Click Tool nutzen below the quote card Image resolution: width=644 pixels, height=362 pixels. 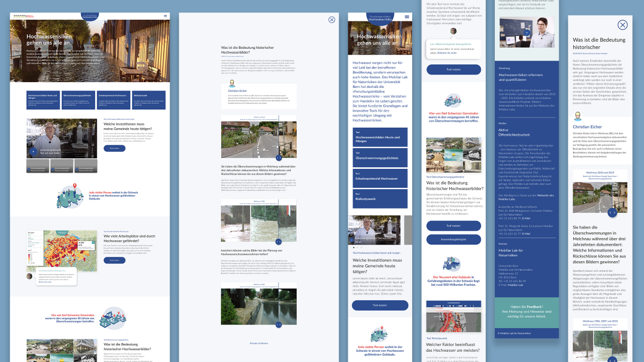453,70
